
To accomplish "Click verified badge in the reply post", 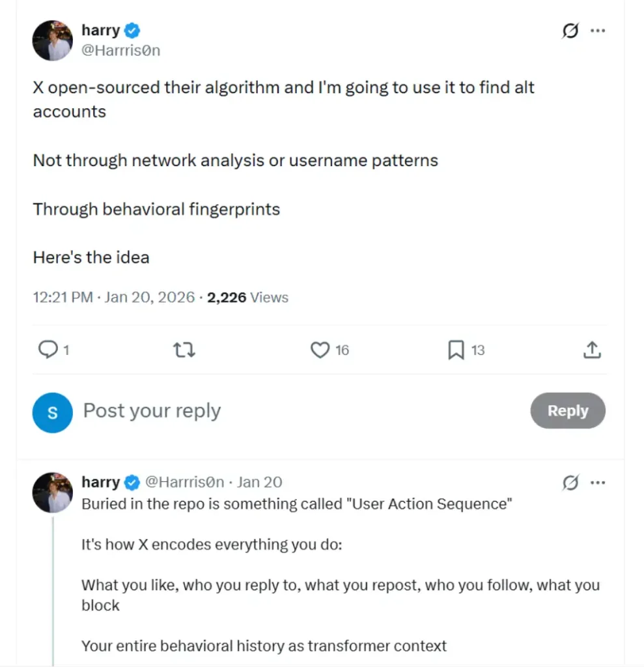I will 132,482.
